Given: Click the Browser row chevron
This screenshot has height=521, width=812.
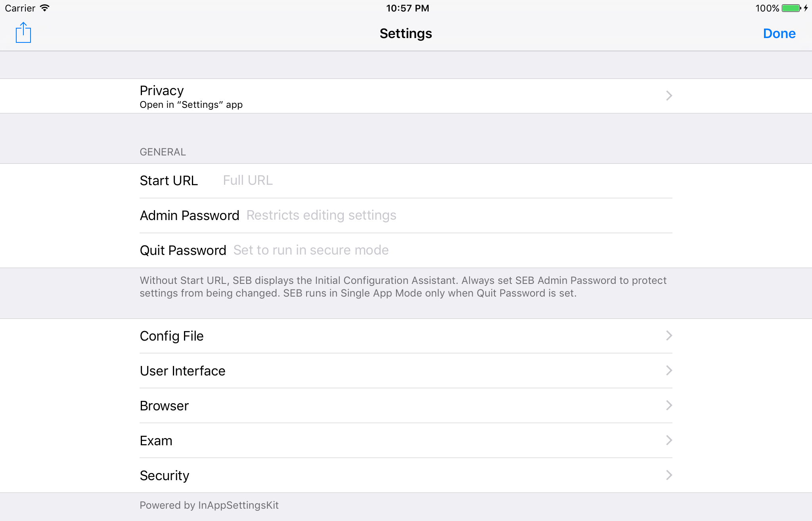Looking at the screenshot, I should point(669,406).
